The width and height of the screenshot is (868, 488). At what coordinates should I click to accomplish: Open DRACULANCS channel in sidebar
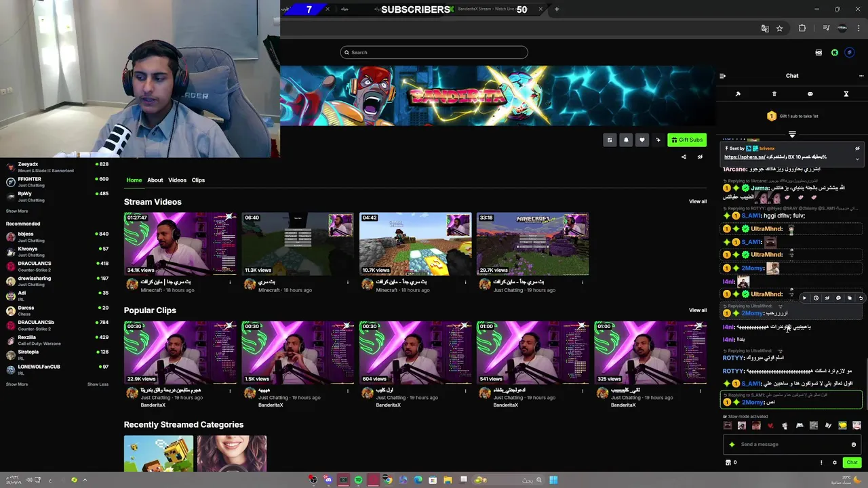(x=57, y=266)
